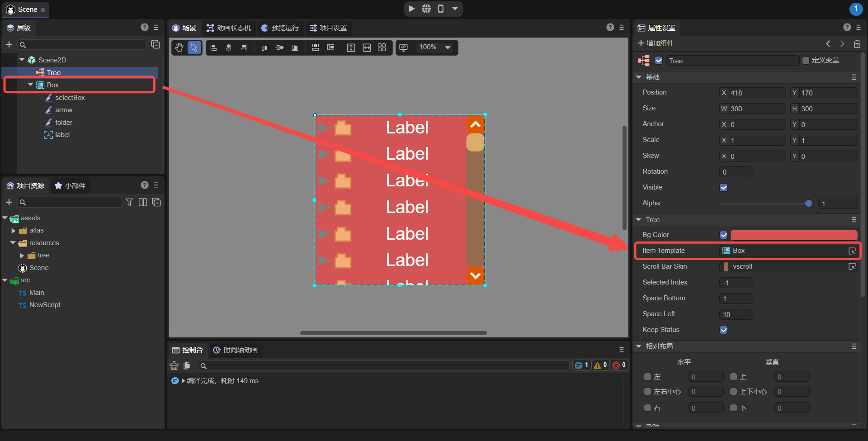Enable the 定义变量 checkbox
Screen dimensions: 868x441
point(806,61)
